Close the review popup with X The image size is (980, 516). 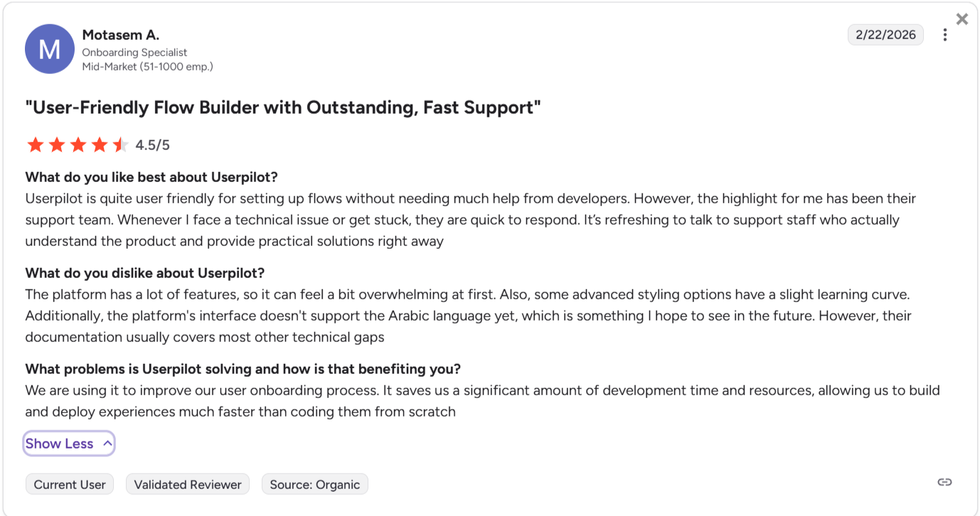[x=962, y=19]
